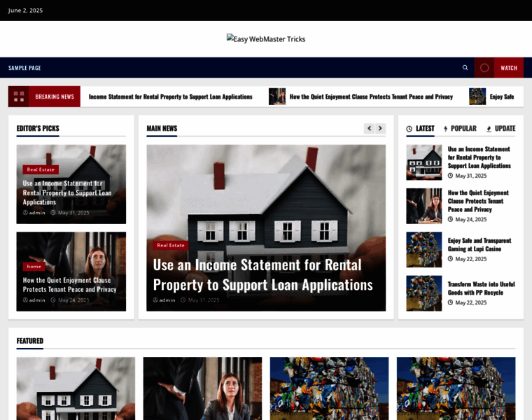Click May 24, 2025 date on Quiet Enjoyment card
This screenshot has width=532, height=420.
click(70, 300)
